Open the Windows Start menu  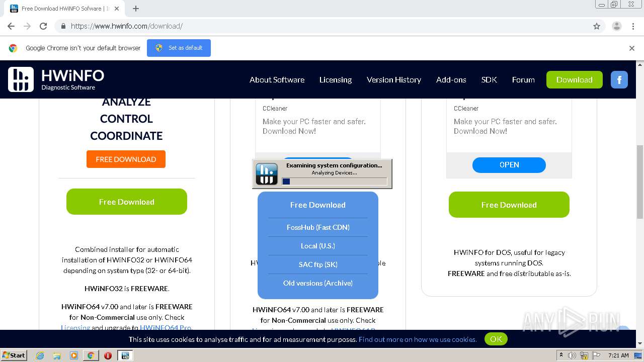[x=14, y=355]
